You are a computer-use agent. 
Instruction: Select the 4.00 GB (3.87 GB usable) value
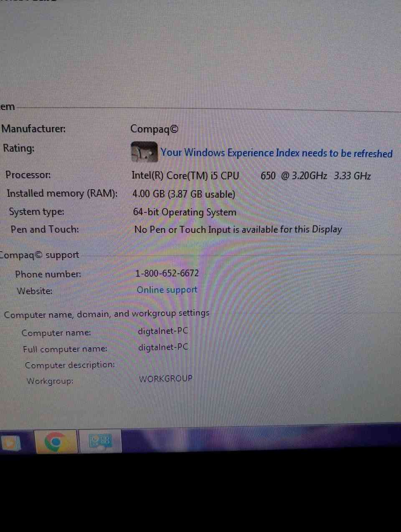[x=184, y=194]
